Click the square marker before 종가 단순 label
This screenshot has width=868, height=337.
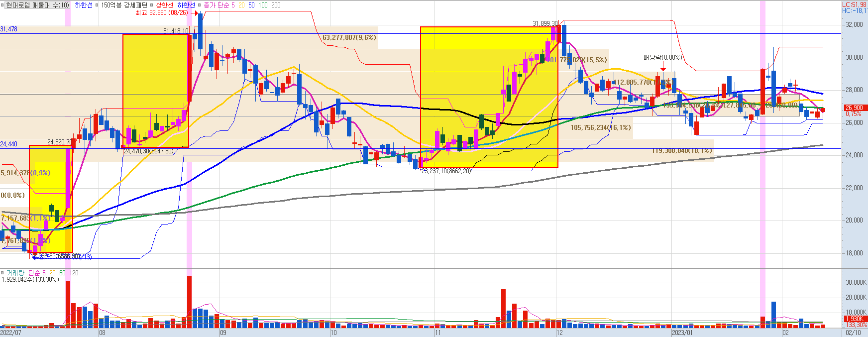coord(199,5)
